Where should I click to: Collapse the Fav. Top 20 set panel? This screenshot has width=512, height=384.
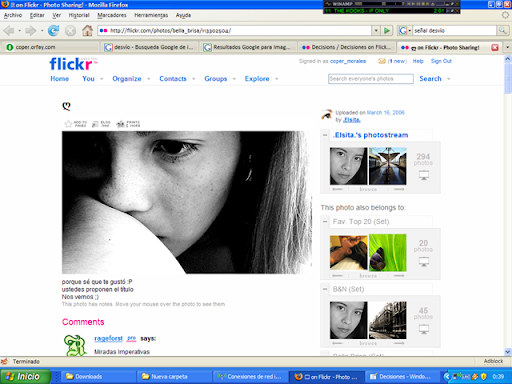tap(325, 222)
